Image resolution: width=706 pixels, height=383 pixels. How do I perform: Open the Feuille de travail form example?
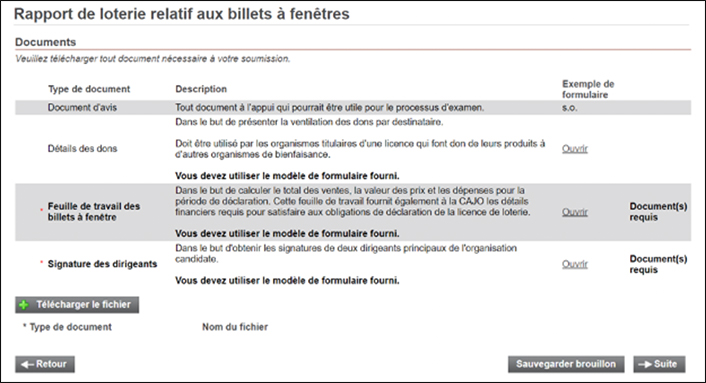575,212
